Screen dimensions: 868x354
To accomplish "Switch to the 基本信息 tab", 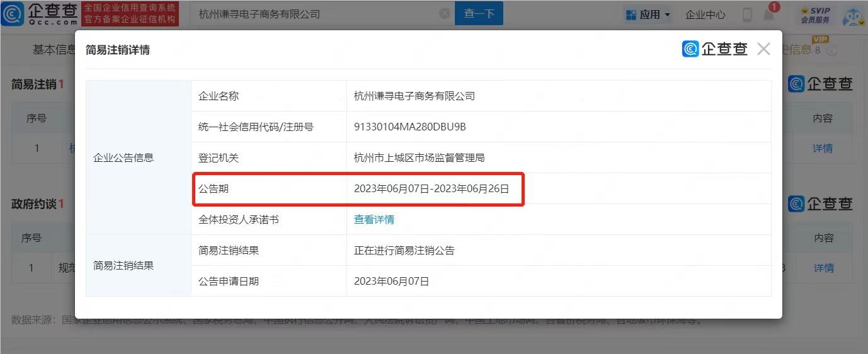I will [54, 50].
